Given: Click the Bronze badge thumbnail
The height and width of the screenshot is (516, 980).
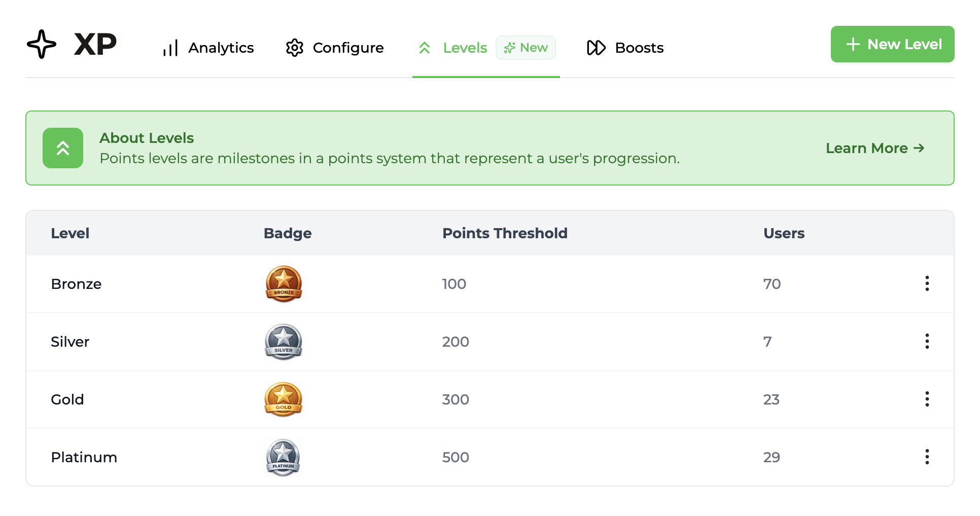Looking at the screenshot, I should [283, 284].
